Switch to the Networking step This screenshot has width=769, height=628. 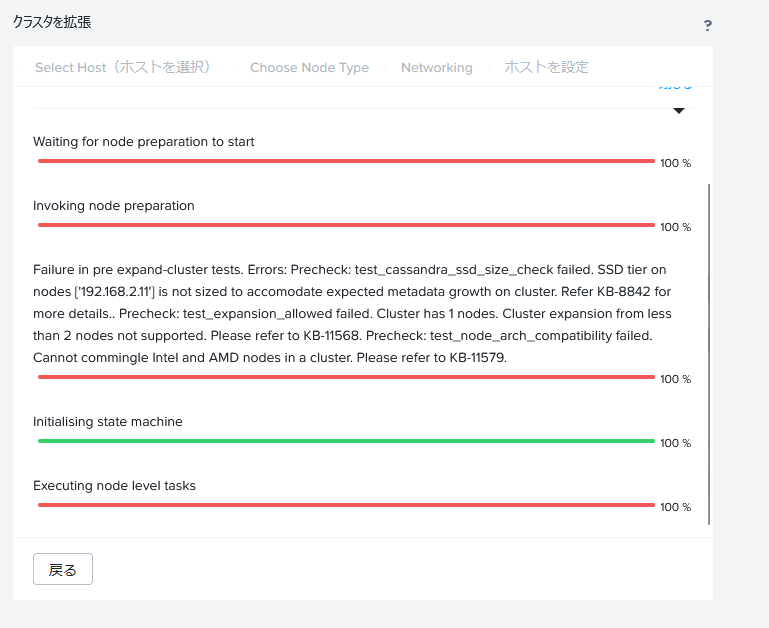(x=436, y=67)
